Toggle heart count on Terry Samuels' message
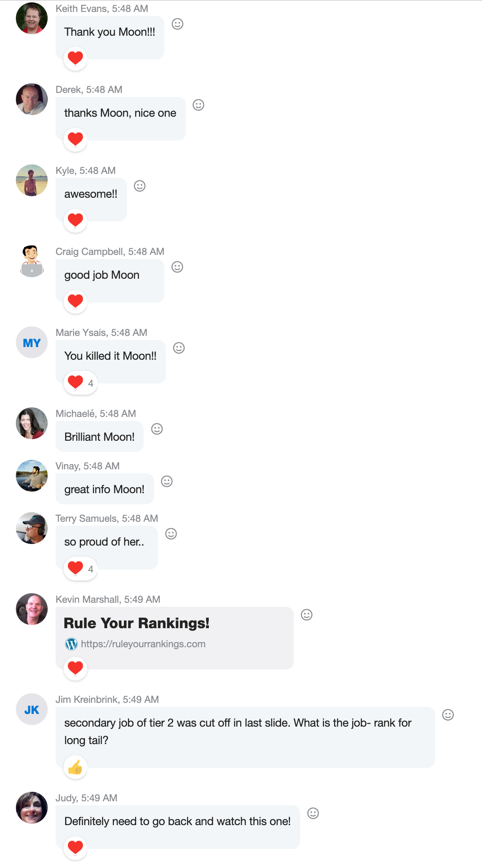The height and width of the screenshot is (868, 482). tap(81, 569)
